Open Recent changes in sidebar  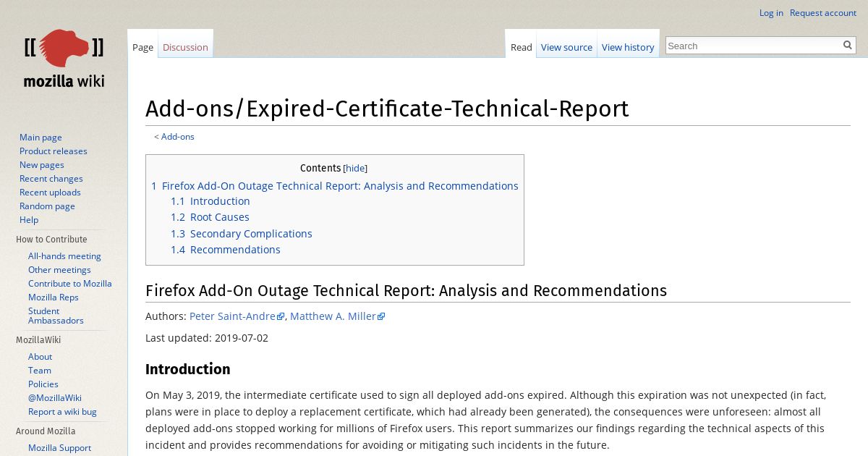point(51,179)
